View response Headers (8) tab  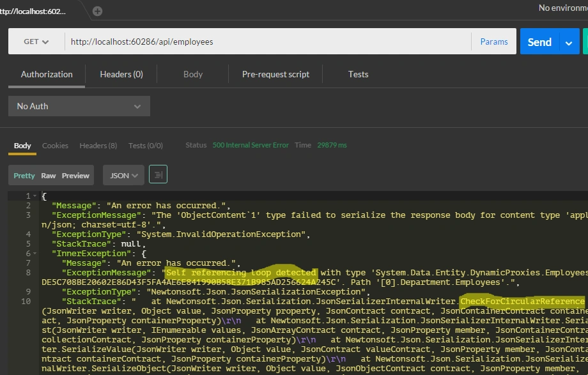click(98, 146)
